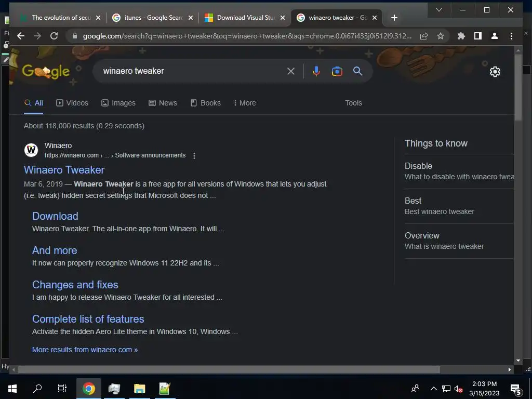Image resolution: width=532 pixels, height=399 pixels.
Task: Expand the More search filters menu
Action: (245, 103)
